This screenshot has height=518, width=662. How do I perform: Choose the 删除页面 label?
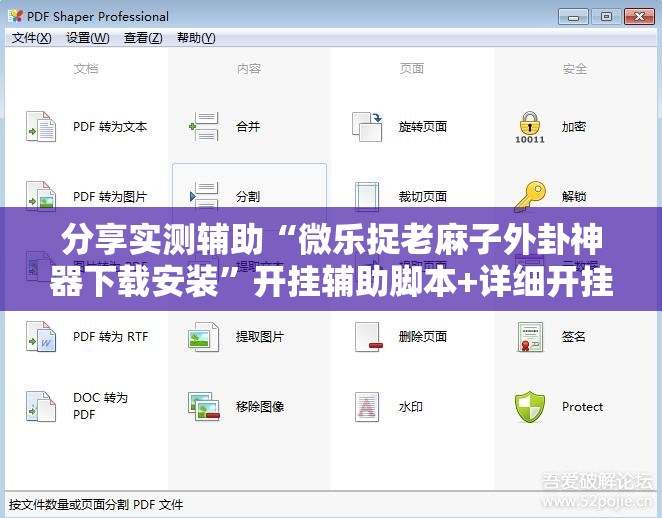click(x=423, y=336)
